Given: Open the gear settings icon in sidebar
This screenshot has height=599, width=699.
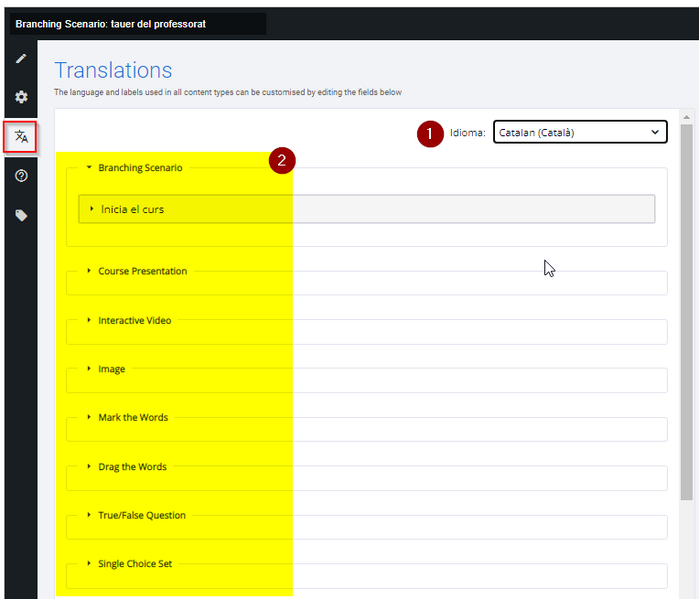Looking at the screenshot, I should click(x=21, y=97).
